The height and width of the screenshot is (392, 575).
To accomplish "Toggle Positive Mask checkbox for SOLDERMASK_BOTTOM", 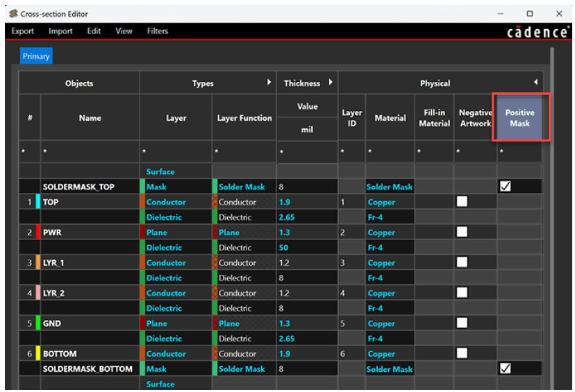I will (x=506, y=369).
